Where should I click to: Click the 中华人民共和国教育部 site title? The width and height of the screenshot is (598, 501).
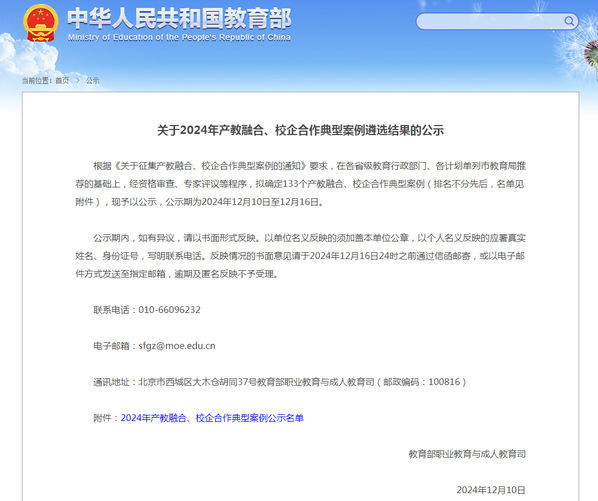coord(179,18)
